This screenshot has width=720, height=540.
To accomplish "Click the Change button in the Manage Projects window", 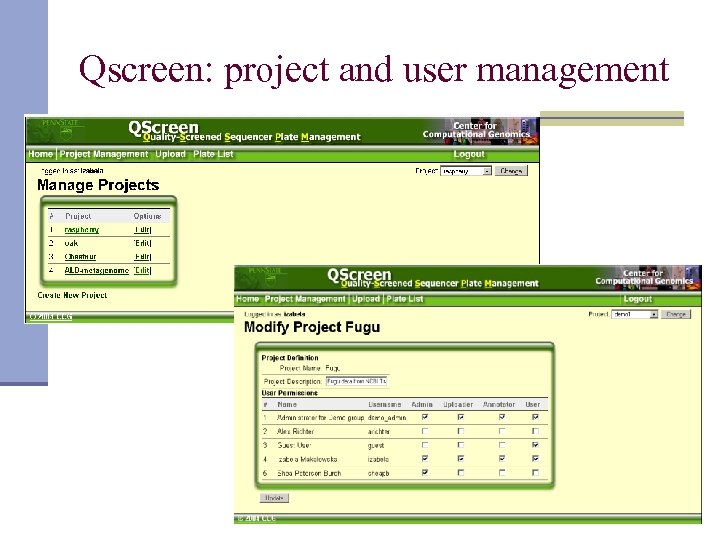I will click(x=511, y=171).
